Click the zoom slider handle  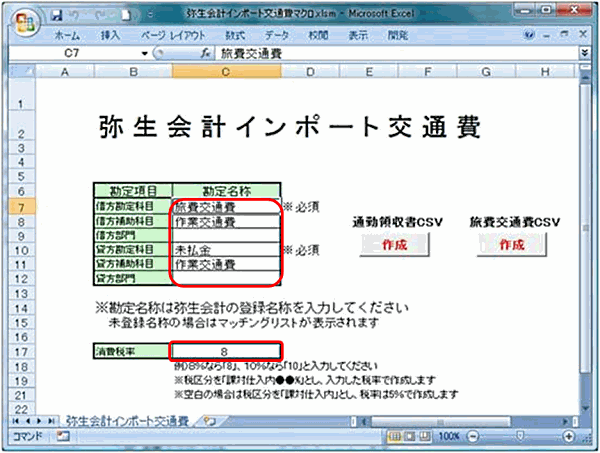[x=520, y=436]
